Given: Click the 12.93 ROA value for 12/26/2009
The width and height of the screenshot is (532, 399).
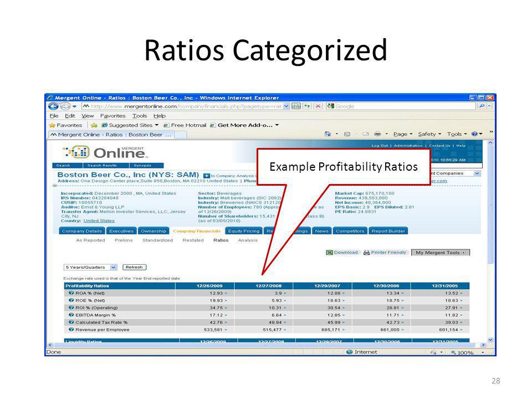Looking at the screenshot, I should tap(216, 293).
